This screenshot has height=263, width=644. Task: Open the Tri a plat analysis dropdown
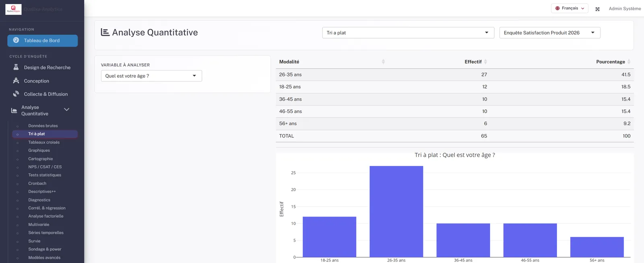click(x=408, y=33)
